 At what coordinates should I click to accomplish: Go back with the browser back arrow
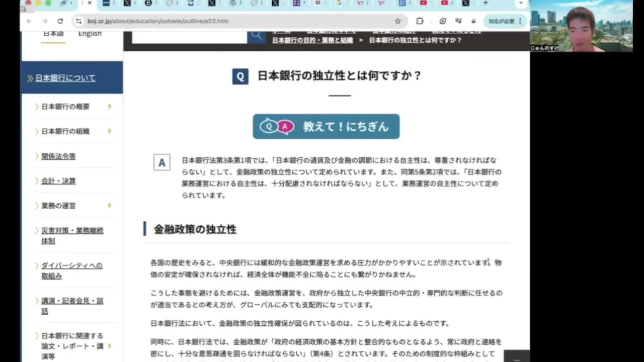pos(29,21)
